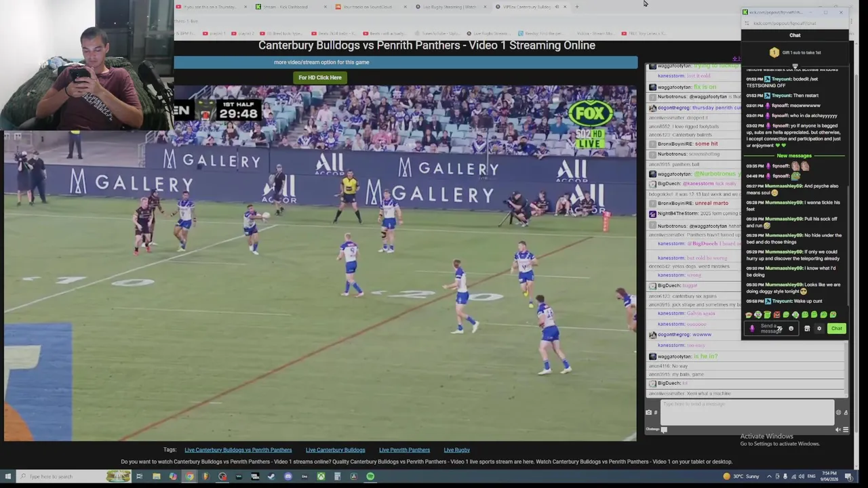Click the 30°C Sunny weather widget
Screen dimensions: 868x488
point(741,476)
